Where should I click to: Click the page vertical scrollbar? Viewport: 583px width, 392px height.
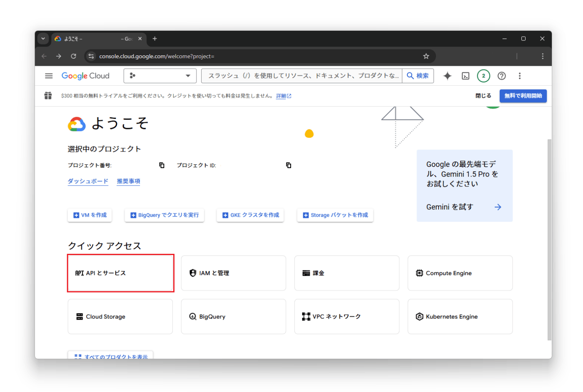click(549, 240)
